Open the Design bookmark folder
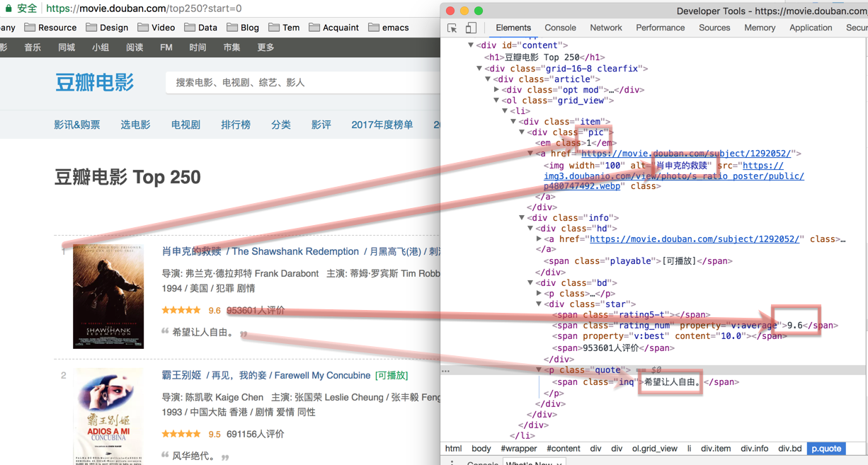Viewport: 868px width, 465px height. coord(107,28)
